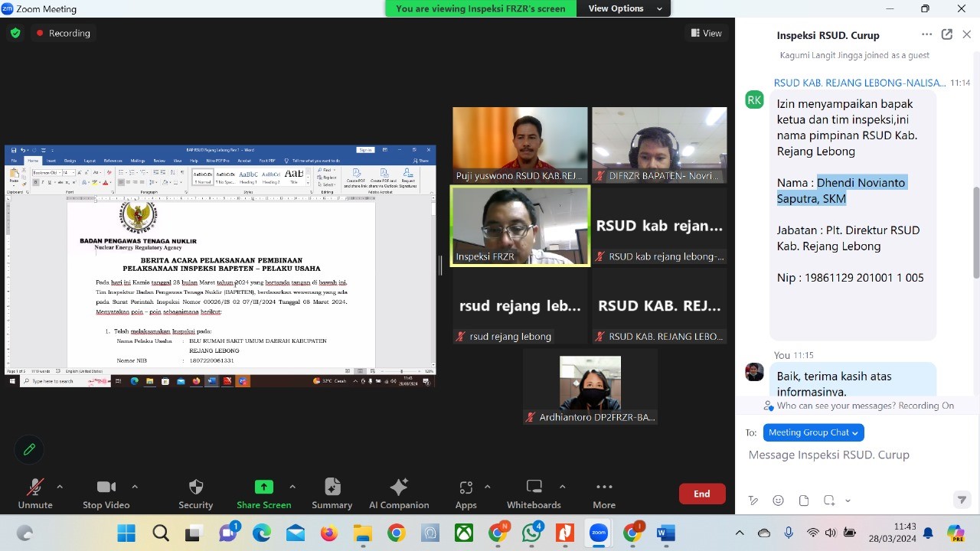The width and height of the screenshot is (980, 551).
Task: Unmute the microphone in Zoom
Action: pyautogui.click(x=35, y=494)
